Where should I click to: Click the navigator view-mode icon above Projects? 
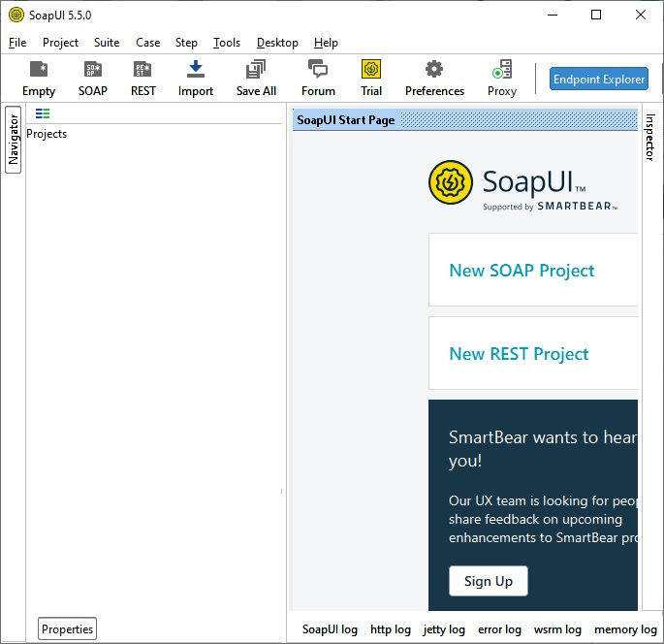tap(43, 113)
